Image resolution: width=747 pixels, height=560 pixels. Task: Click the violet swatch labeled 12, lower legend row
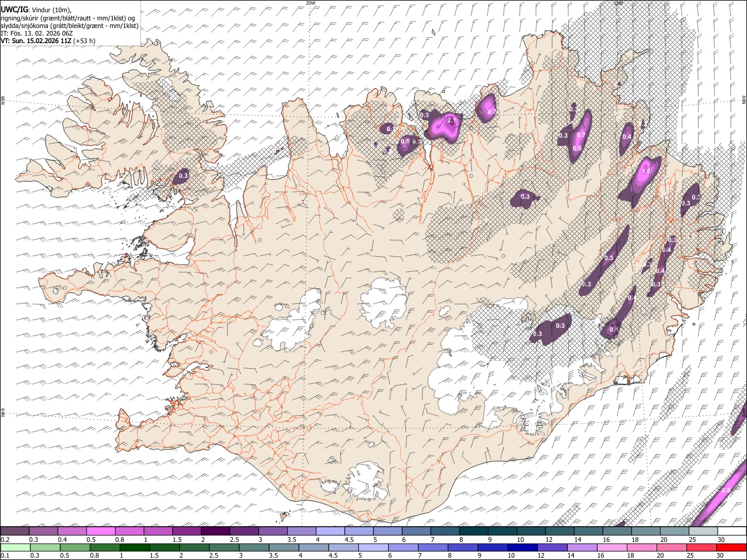click(552, 548)
